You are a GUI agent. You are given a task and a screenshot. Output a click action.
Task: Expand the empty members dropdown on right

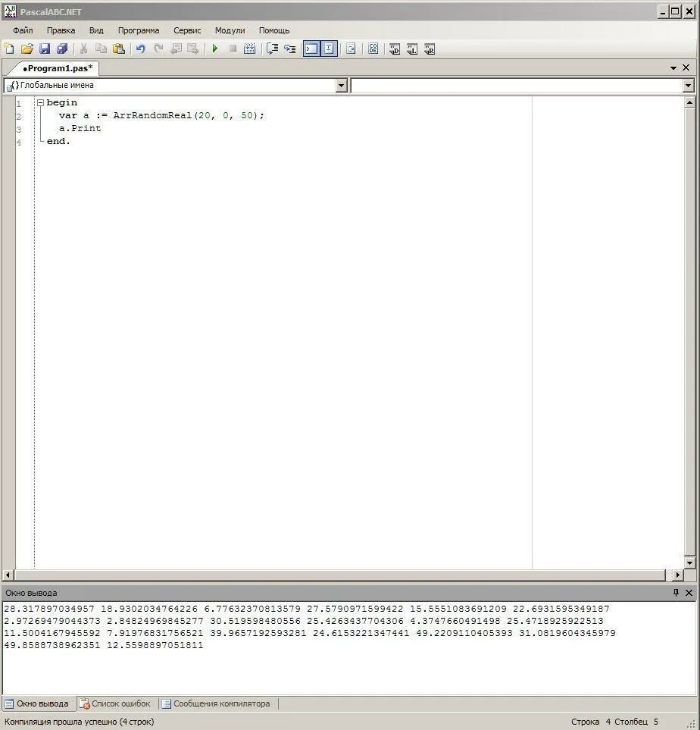pos(689,86)
